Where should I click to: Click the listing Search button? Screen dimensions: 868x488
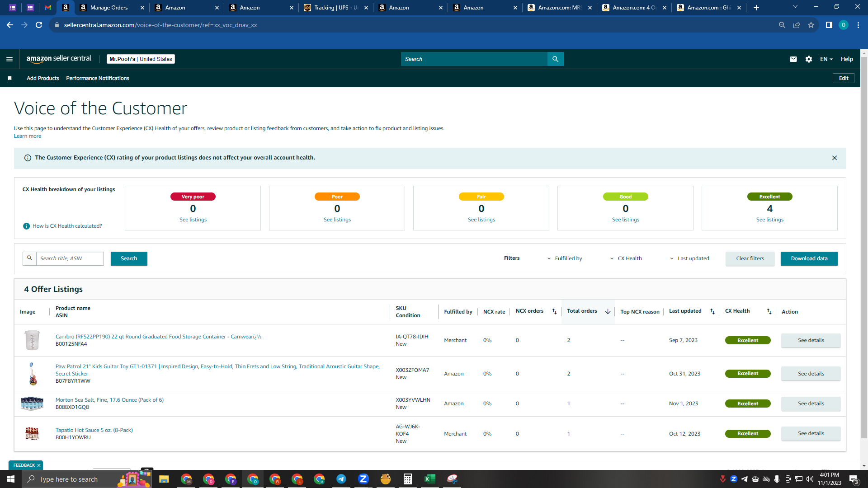click(x=129, y=258)
